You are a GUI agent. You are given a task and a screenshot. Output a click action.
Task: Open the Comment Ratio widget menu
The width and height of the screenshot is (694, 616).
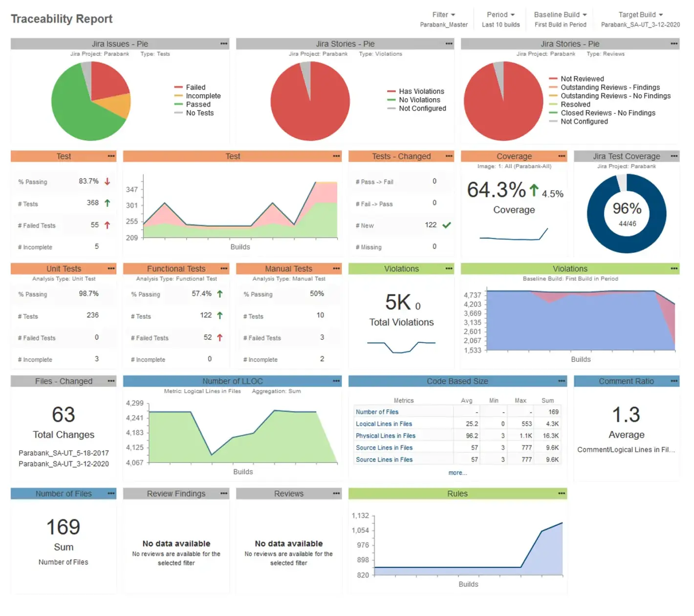[x=674, y=381]
